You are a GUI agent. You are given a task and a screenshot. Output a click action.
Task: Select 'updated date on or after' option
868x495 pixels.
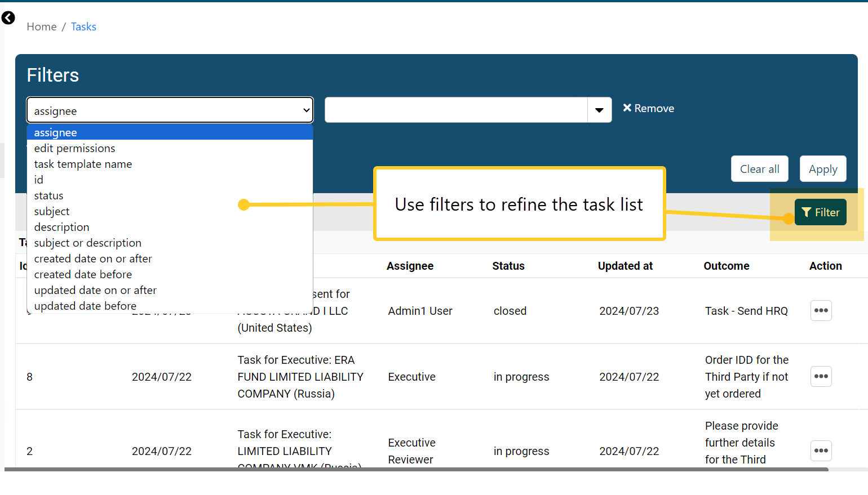click(95, 290)
